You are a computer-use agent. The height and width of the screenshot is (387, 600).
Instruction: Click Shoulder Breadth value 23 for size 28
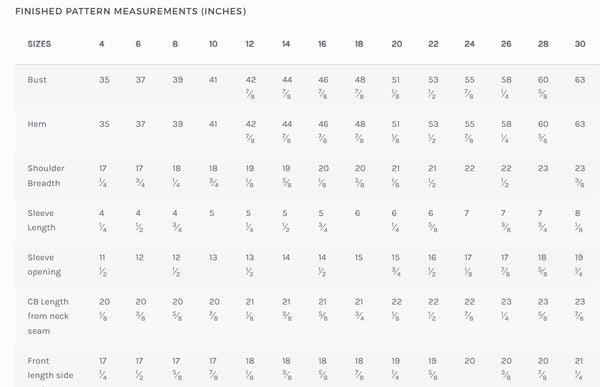[543, 168]
